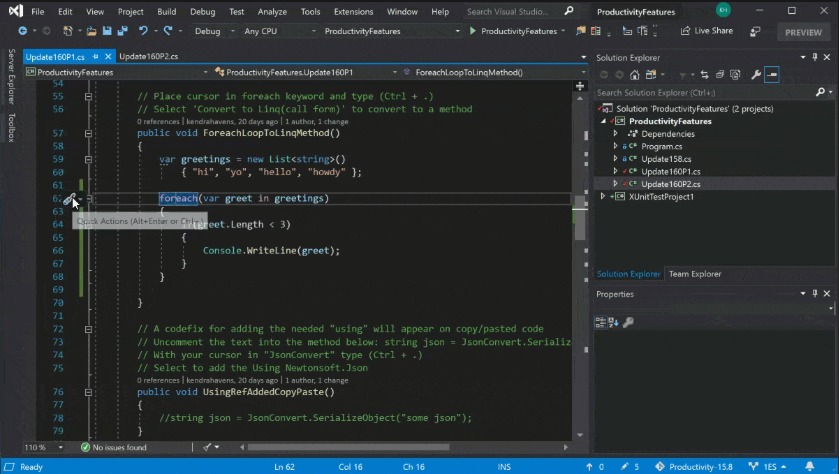Click the Switch Views icon in Solution Explorer
This screenshot has width=839, height=474.
click(651, 74)
